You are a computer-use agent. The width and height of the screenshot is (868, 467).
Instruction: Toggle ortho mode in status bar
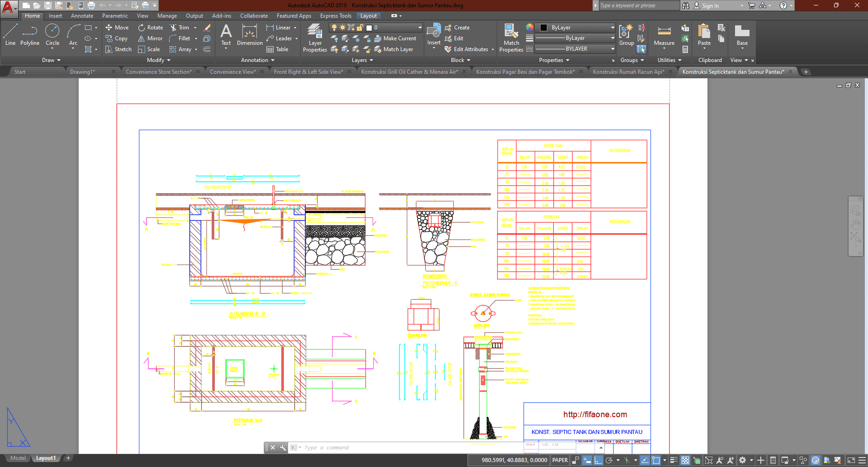coord(598,460)
